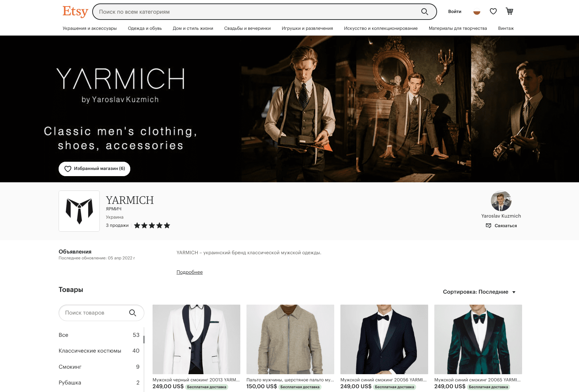The height and width of the screenshot is (392, 579).
Task: Select the 'Рубашка' category
Action: (99, 383)
